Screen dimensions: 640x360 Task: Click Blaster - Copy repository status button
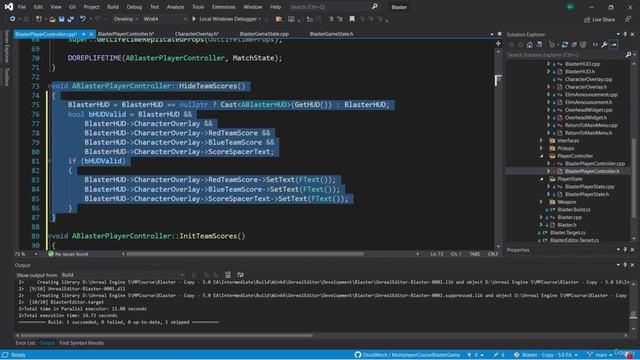pyautogui.click(x=546, y=355)
